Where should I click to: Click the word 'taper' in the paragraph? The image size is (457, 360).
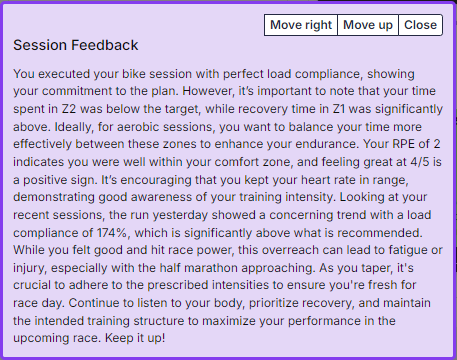click(x=366, y=268)
